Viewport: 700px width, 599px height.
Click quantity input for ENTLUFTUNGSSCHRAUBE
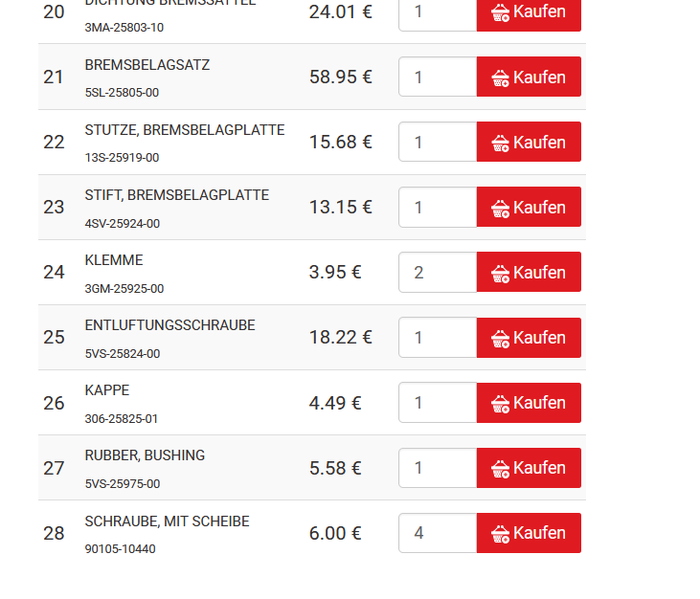point(438,338)
